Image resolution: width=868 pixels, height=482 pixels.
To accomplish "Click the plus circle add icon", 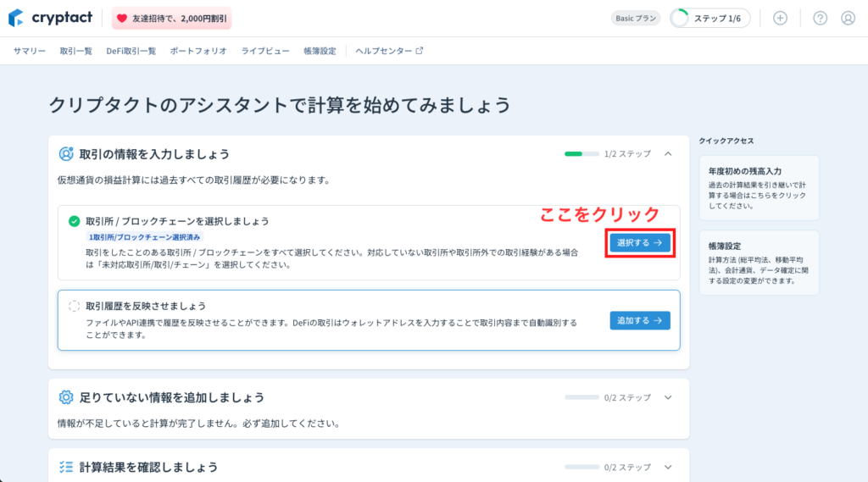I will point(780,19).
